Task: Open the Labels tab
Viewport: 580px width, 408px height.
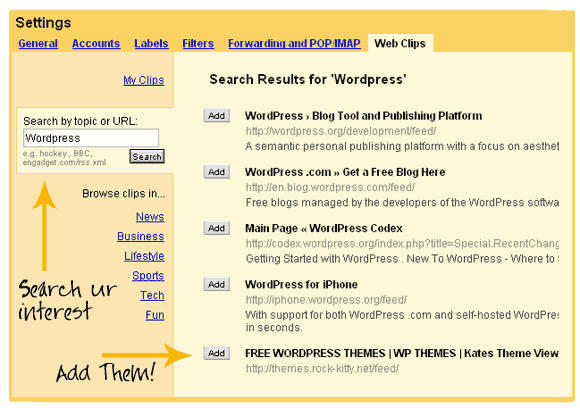Action: [151, 44]
